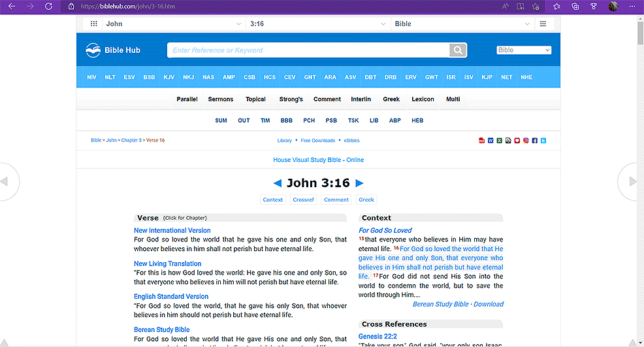Click the Bible Hub logo
Screen dimensions: 644x347
pyautogui.click(x=113, y=50)
